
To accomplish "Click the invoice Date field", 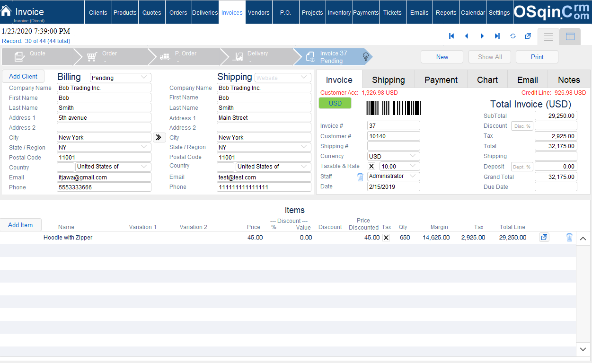I will [394, 186].
